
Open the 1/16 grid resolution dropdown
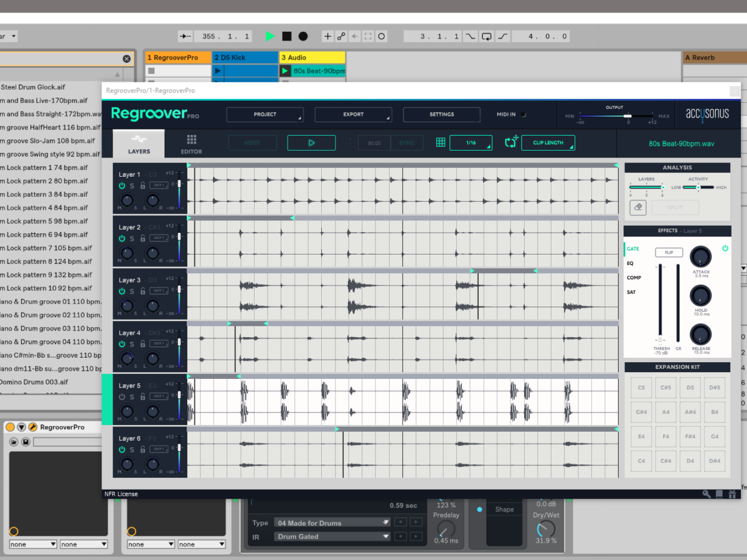tap(471, 142)
